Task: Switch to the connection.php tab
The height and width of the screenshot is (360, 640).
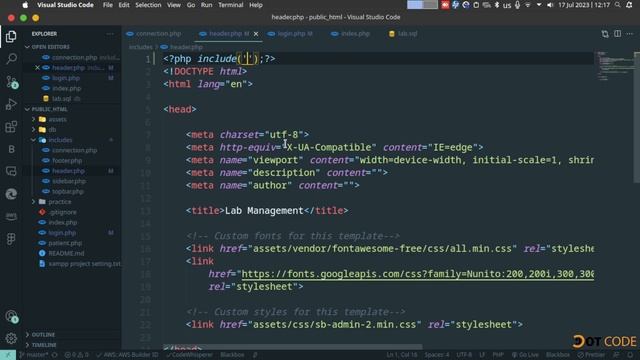Action: [154, 34]
